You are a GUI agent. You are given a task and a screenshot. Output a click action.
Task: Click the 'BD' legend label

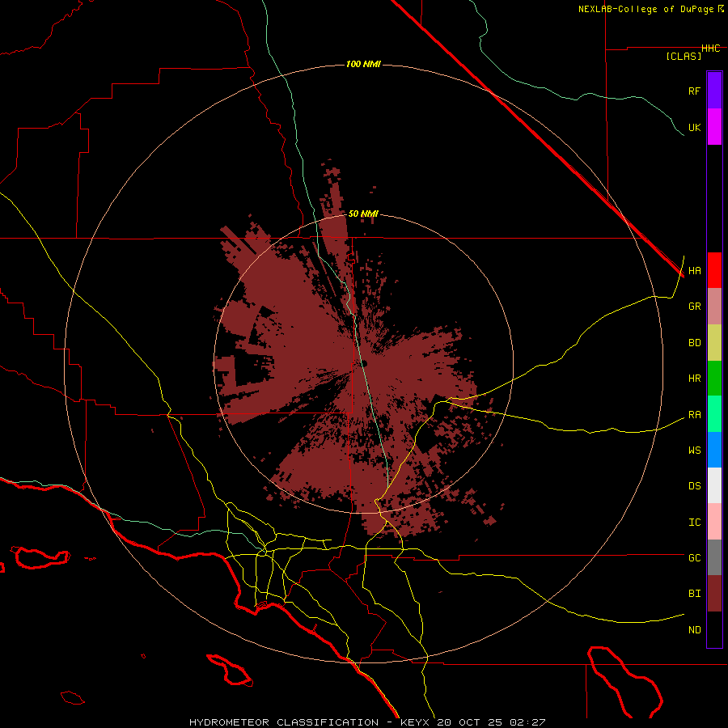click(x=694, y=343)
